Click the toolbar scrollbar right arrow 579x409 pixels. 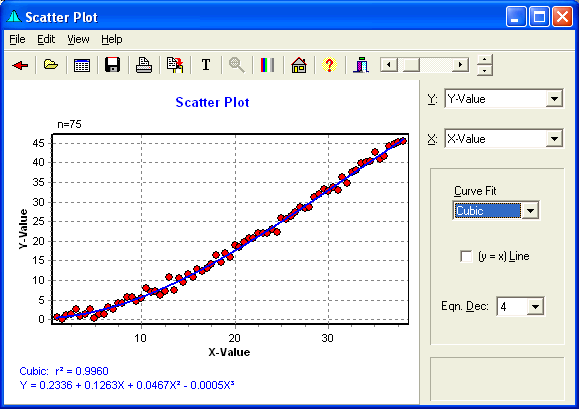coord(460,65)
